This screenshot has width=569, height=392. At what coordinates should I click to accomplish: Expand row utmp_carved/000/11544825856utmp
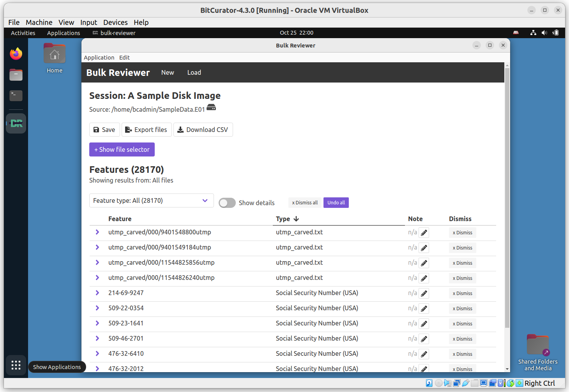[97, 262]
